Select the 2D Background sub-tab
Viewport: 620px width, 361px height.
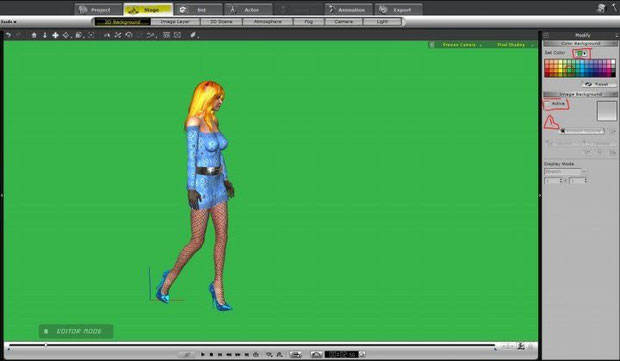(123, 22)
